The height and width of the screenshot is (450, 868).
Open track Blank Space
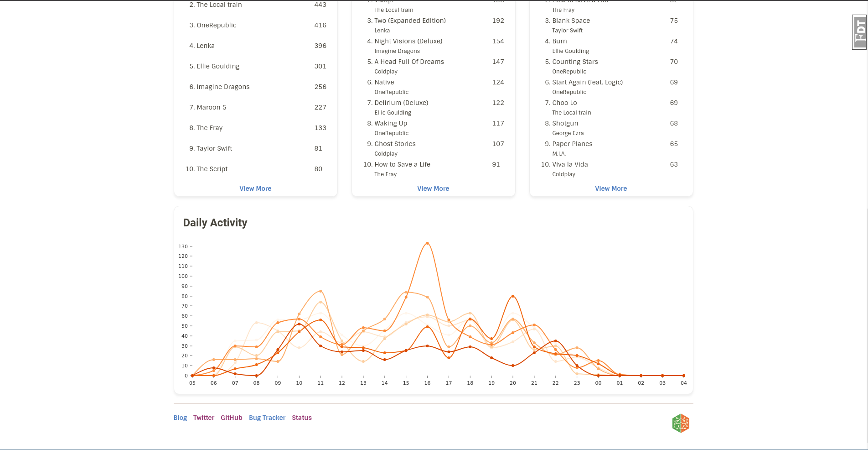(571, 21)
